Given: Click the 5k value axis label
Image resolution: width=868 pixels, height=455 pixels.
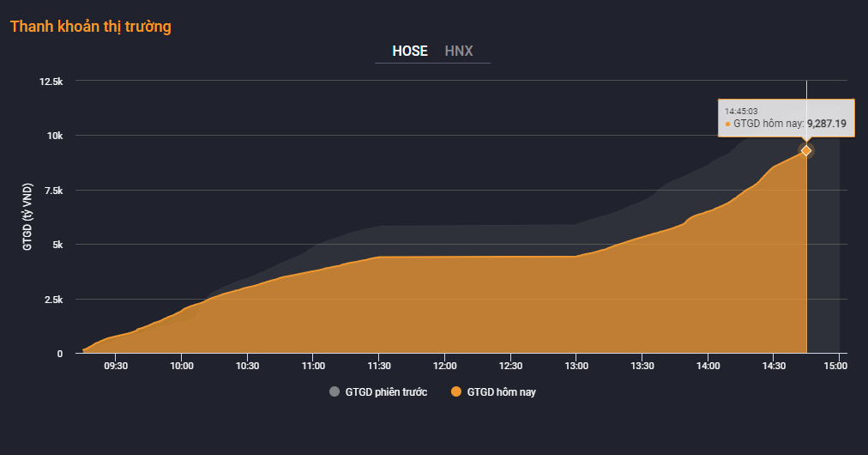Looking at the screenshot, I should pos(57,245).
